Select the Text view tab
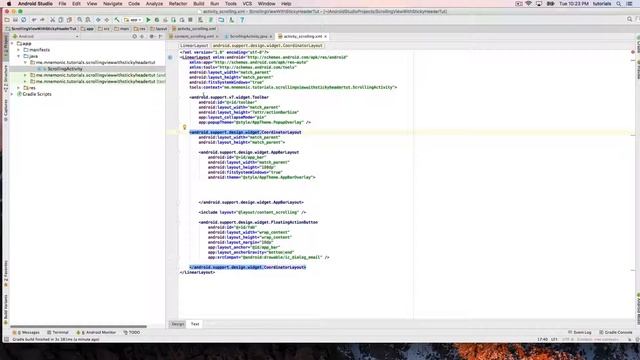The image size is (640, 360). 195,324
